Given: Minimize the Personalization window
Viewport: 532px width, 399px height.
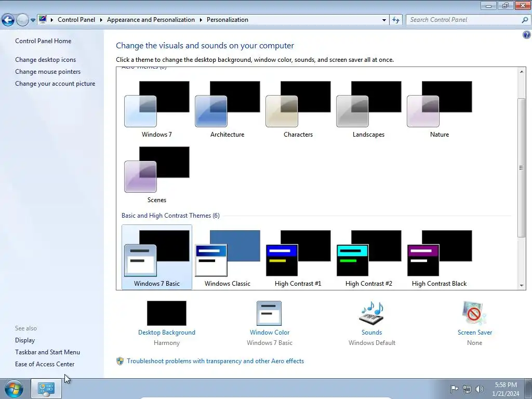Looking at the screenshot, I should pyautogui.click(x=488, y=5).
